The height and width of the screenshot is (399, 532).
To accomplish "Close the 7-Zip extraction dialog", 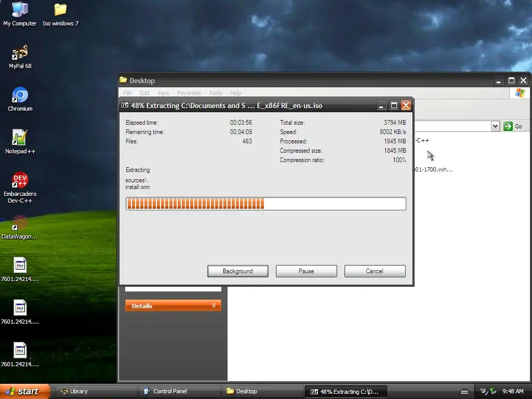I will pos(406,105).
